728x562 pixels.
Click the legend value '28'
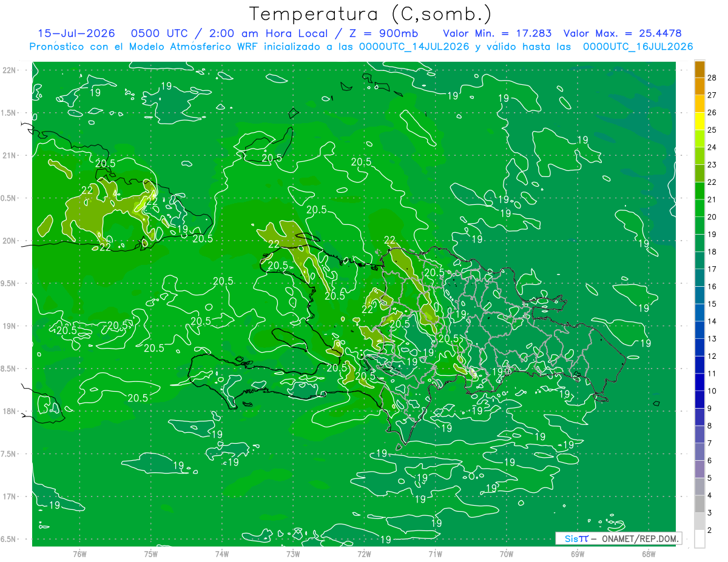tap(712, 78)
